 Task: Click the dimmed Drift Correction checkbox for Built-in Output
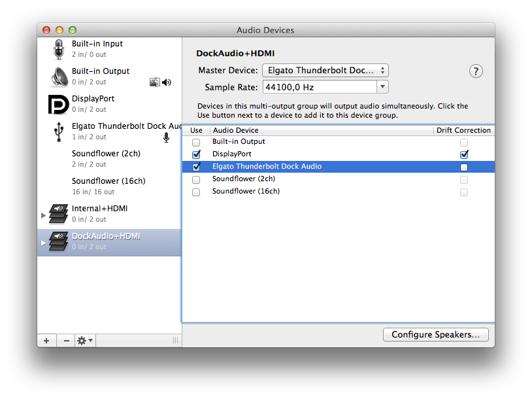pyautogui.click(x=464, y=143)
